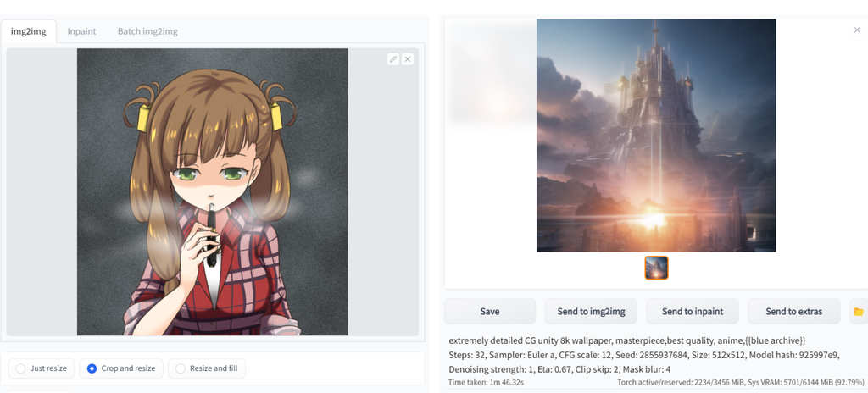Close the generated image preview
The height and width of the screenshot is (393, 868).
point(857,30)
